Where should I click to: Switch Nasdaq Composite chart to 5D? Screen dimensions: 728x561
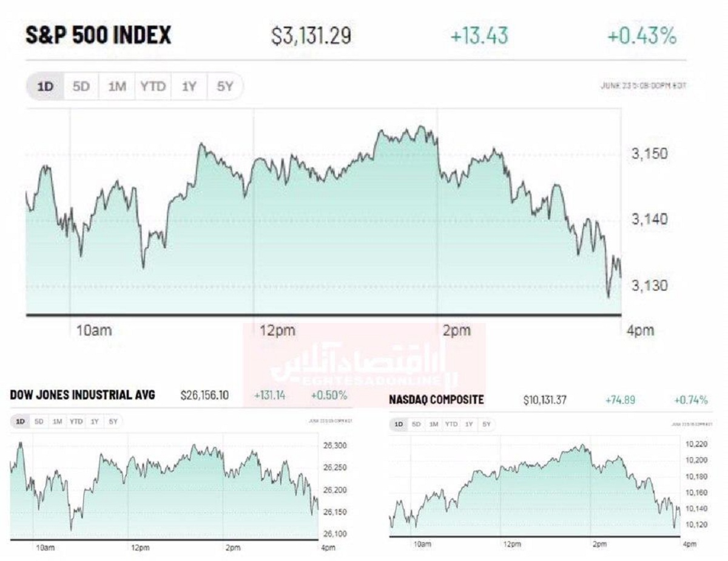click(415, 424)
